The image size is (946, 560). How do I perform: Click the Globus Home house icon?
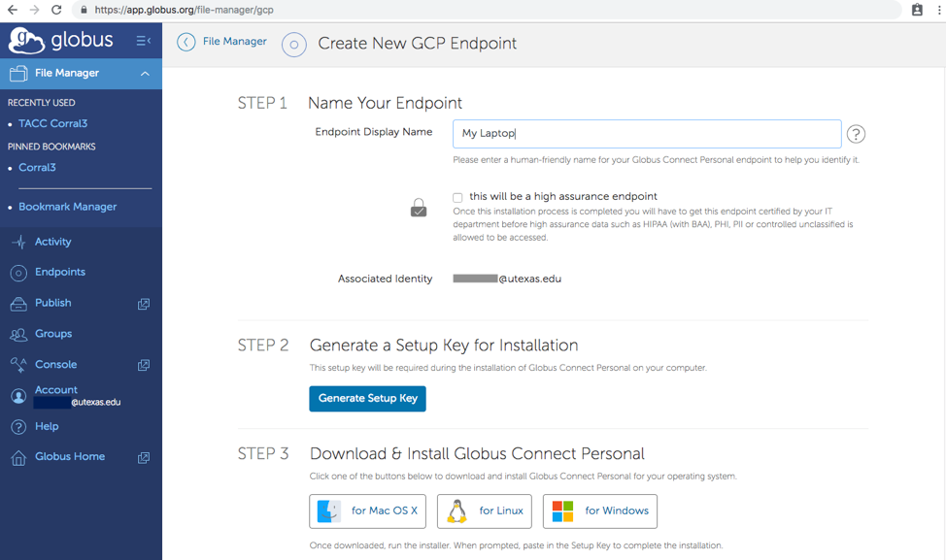18,458
